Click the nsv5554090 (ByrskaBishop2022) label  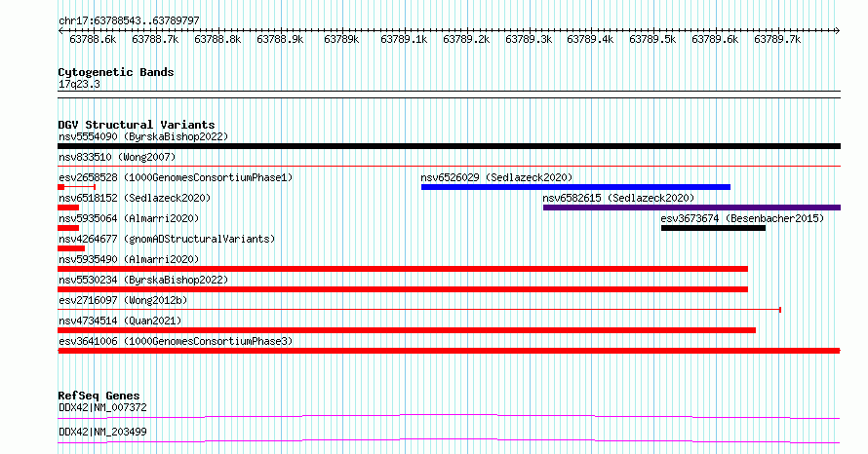pyautogui.click(x=143, y=136)
